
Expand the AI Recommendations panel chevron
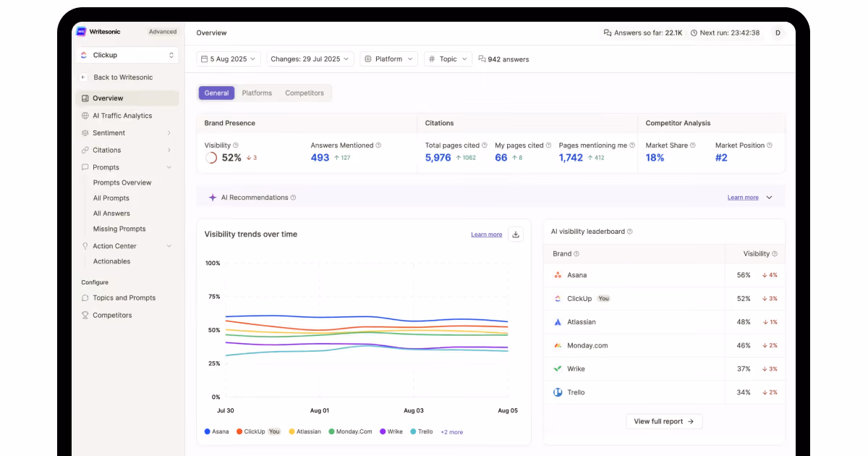click(x=769, y=198)
